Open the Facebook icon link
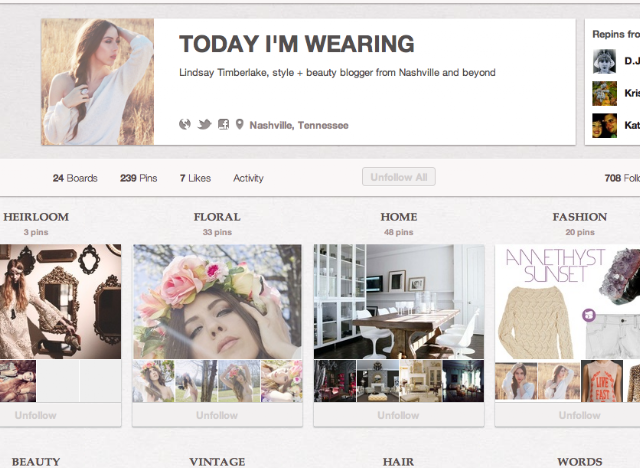This screenshot has height=468, width=640. click(x=223, y=124)
